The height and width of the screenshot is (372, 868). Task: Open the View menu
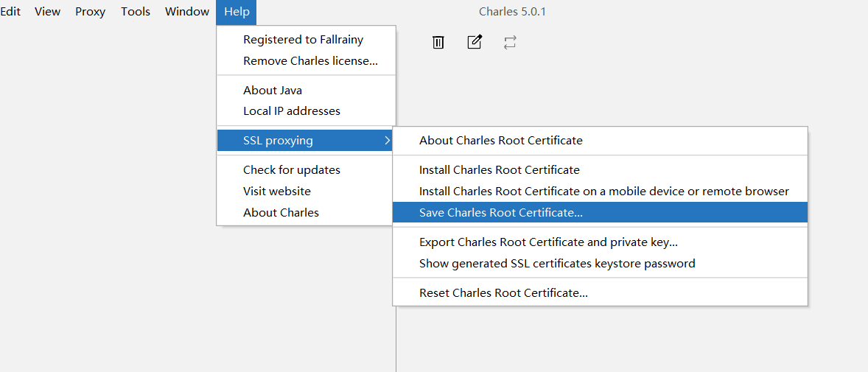48,12
